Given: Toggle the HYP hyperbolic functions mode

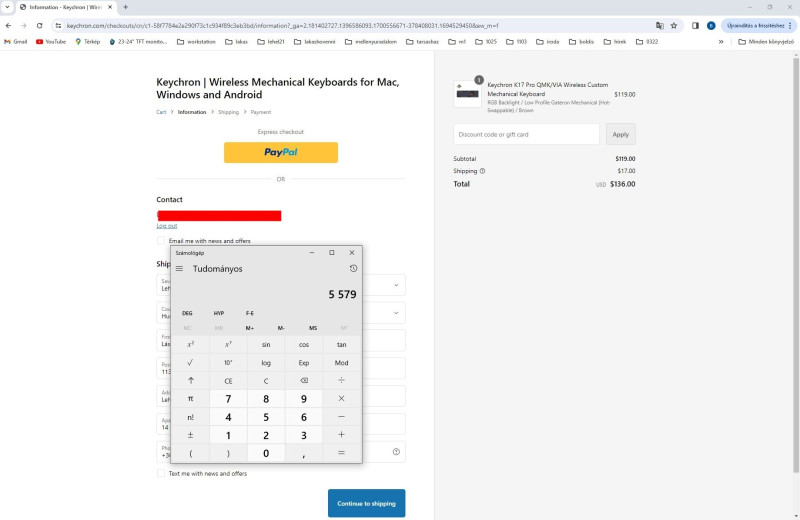Looking at the screenshot, I should point(219,313).
